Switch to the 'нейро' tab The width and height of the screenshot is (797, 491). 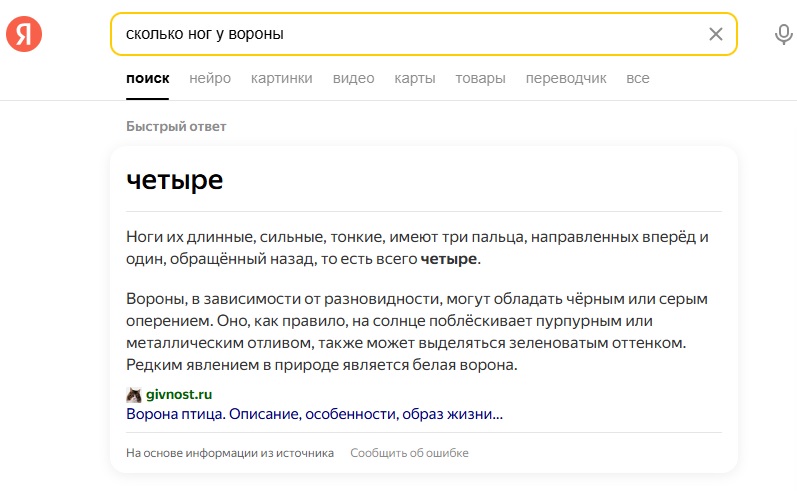(x=210, y=78)
